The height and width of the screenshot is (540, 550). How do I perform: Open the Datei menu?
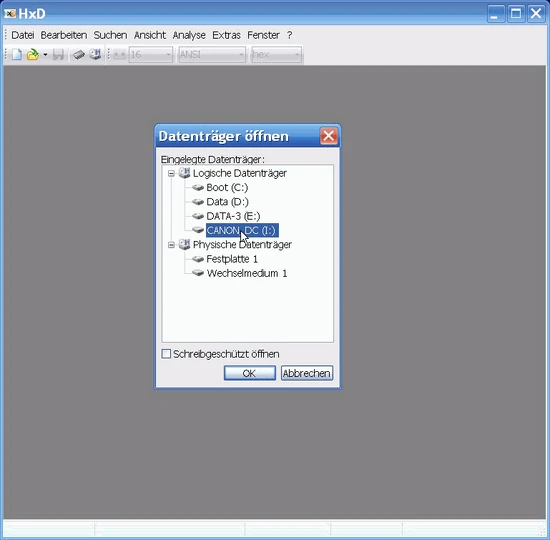coord(23,35)
